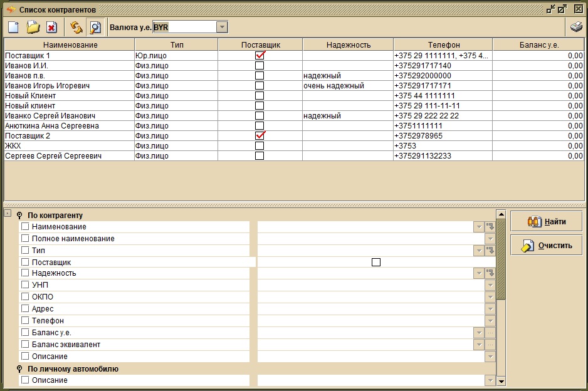Viewport: 588px width, 391px height.
Task: Open dropdown of Полное наименование filter value
Action: click(490, 239)
